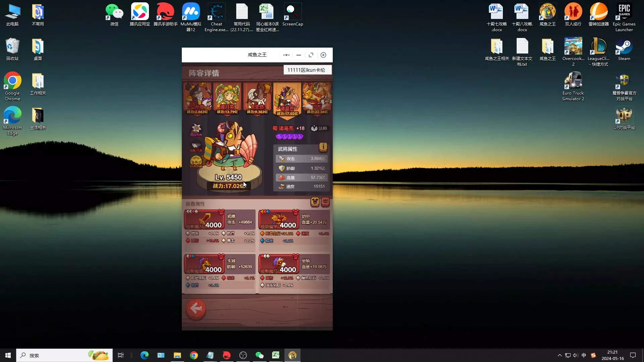Click the 心灵水晶 bull icon
The image size is (644, 362).
(196, 162)
